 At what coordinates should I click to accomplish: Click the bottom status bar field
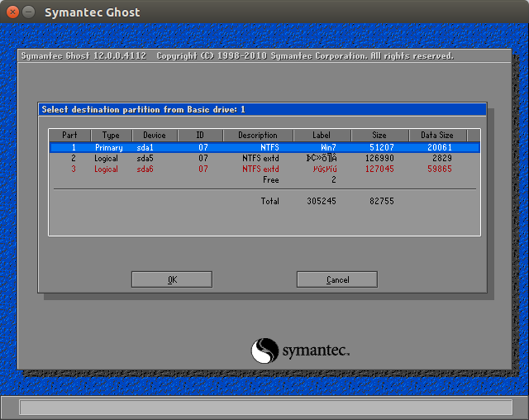[266, 407]
